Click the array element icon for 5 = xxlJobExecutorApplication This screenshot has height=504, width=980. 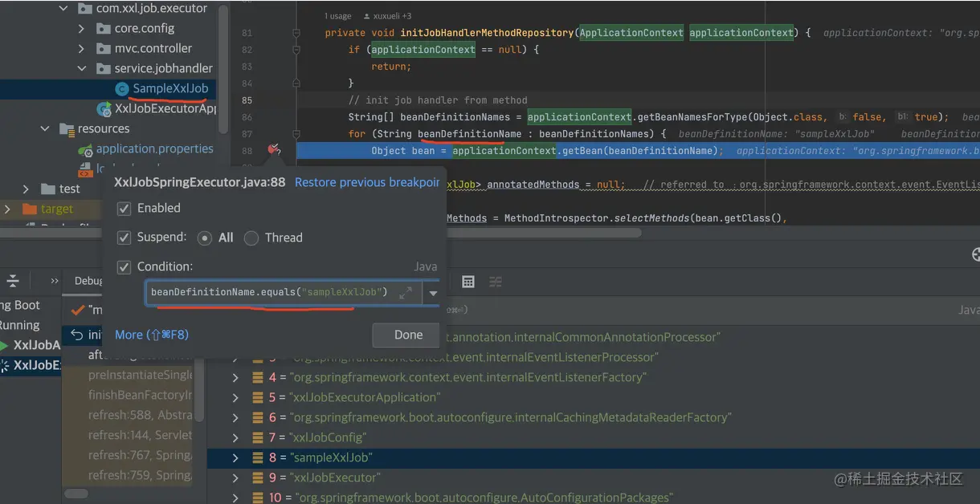click(x=257, y=397)
